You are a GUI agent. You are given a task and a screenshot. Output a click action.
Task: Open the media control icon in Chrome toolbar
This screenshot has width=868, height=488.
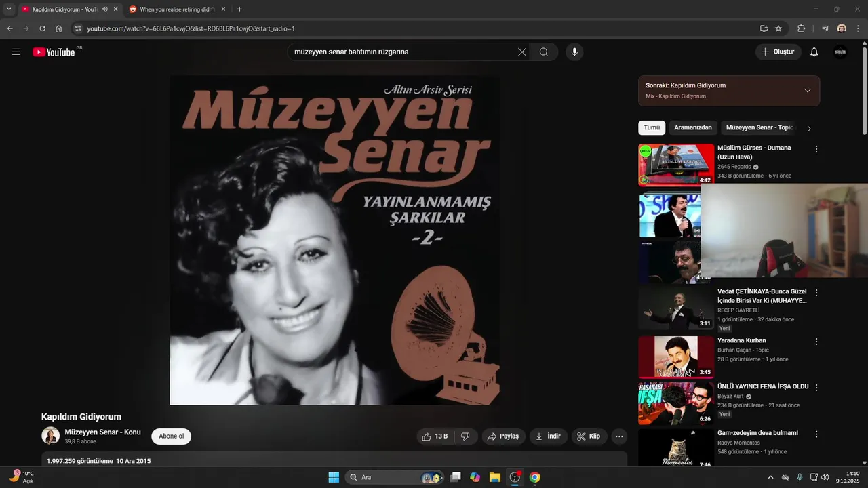pos(825,28)
